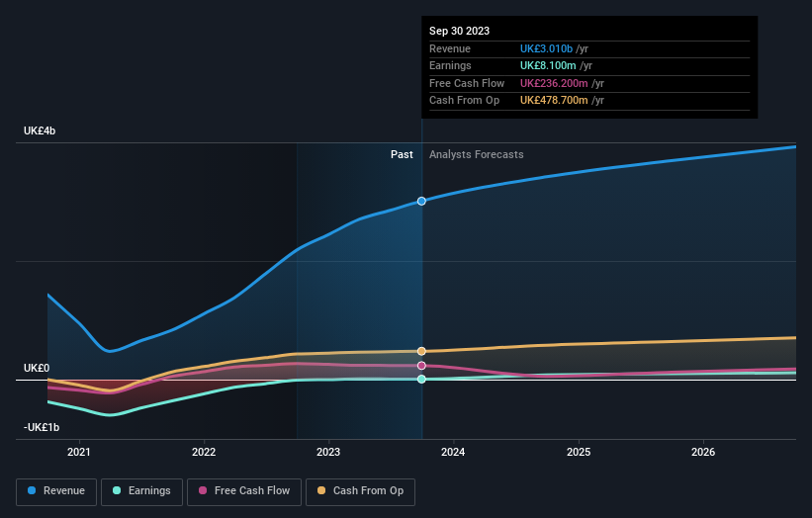The height and width of the screenshot is (518, 812).
Task: Click the Revenue row label in tooltip
Action: (450, 48)
